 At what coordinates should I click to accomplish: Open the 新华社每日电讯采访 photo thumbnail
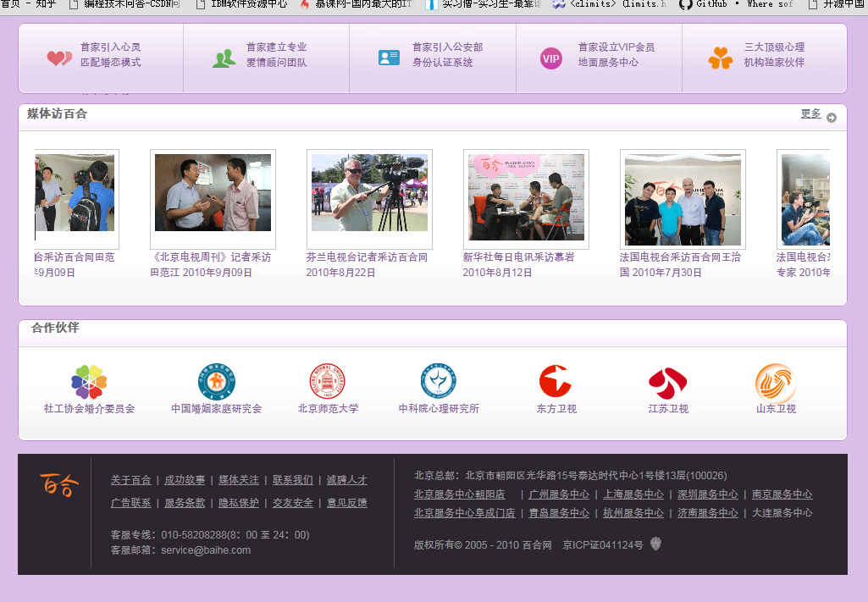(526, 199)
